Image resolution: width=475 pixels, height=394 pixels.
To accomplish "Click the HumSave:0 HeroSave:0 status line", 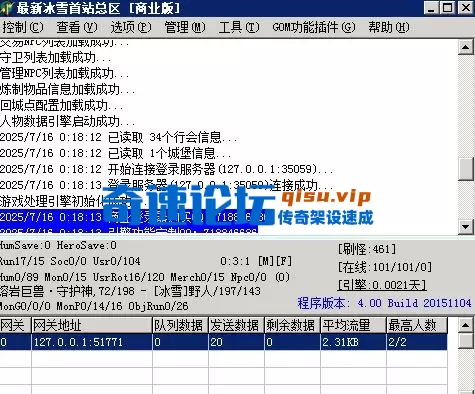I will coord(58,246).
